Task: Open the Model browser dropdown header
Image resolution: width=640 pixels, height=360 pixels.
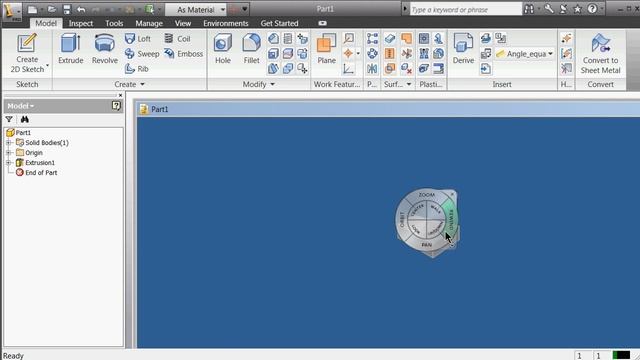Action: pyautogui.click(x=21, y=106)
